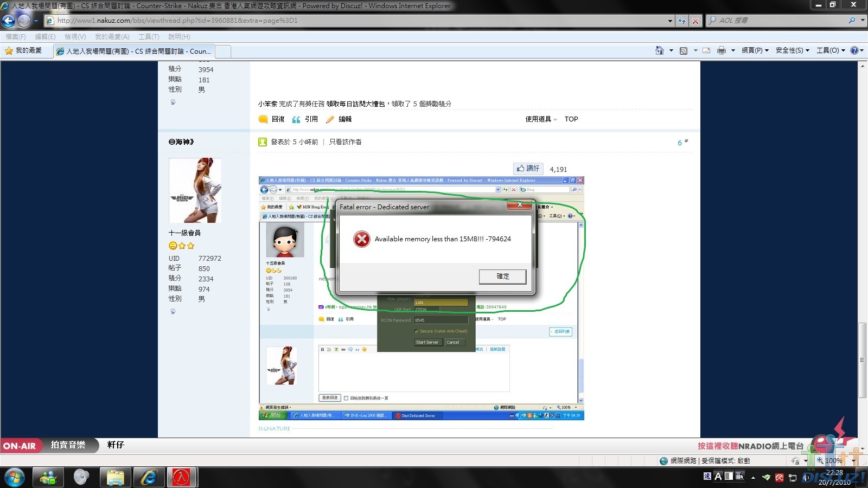Viewport: 868px width, 488px height.
Task: Click the Home house icon in command bar
Action: click(659, 50)
